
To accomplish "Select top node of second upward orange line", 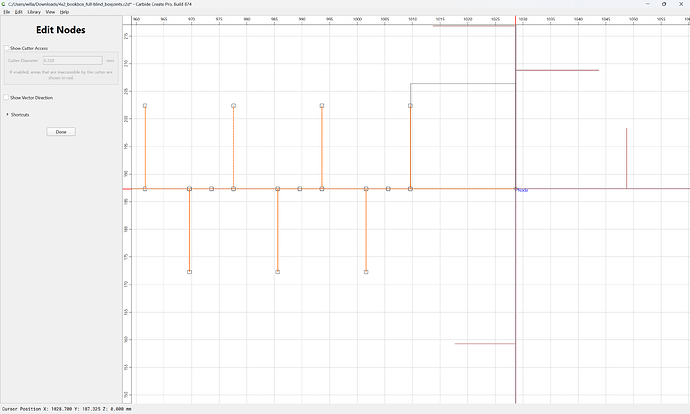I will coord(233,106).
